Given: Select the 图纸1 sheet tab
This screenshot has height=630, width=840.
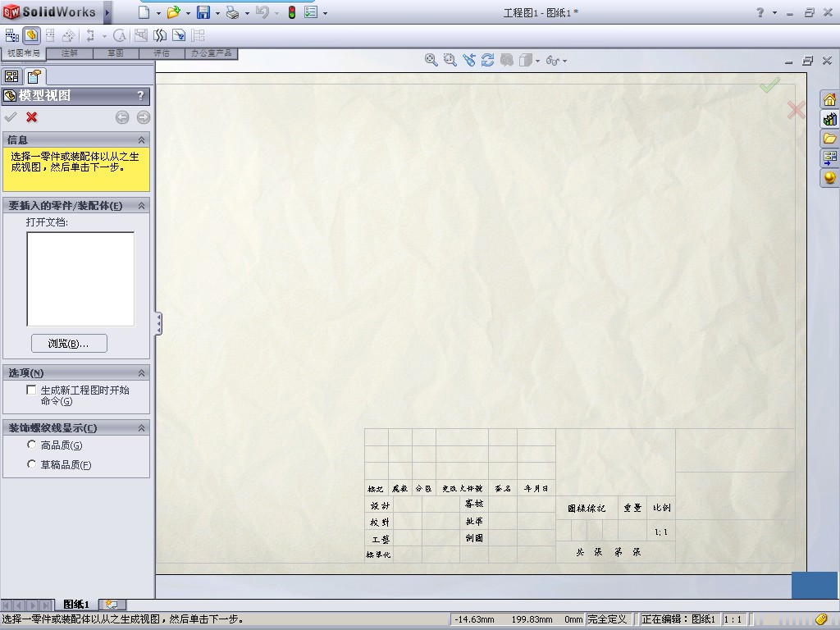Looking at the screenshot, I should [x=76, y=605].
